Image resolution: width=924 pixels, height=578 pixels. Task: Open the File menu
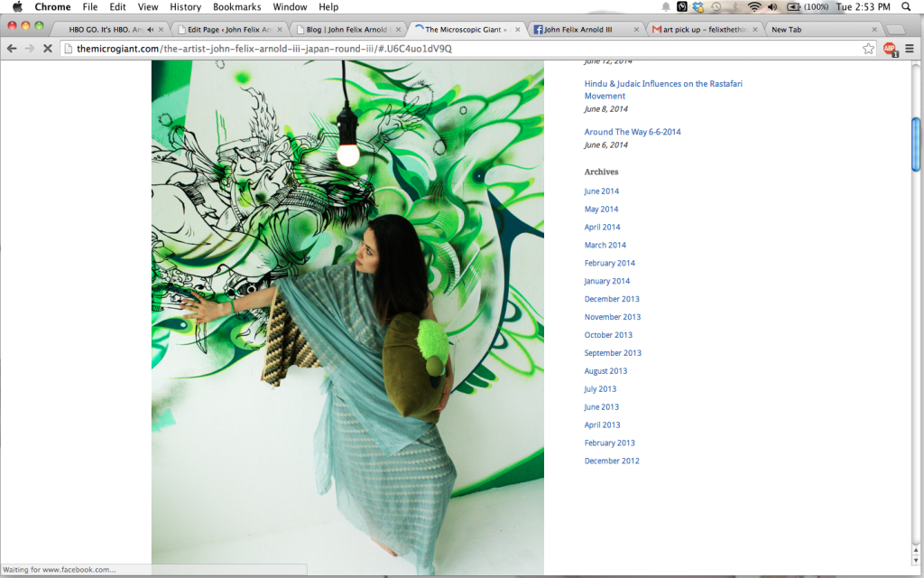(89, 7)
